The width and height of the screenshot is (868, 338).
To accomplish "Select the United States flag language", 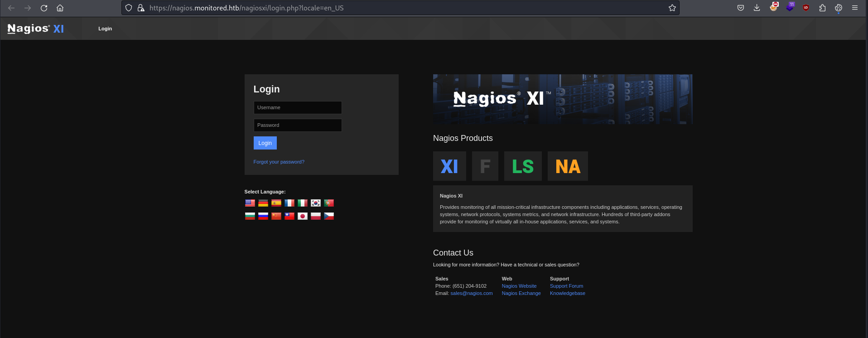I will click(x=250, y=203).
